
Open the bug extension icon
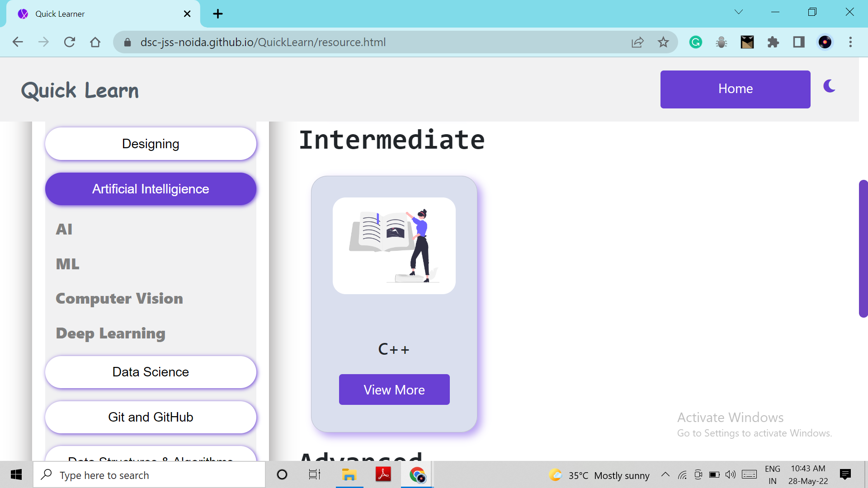[x=722, y=42]
